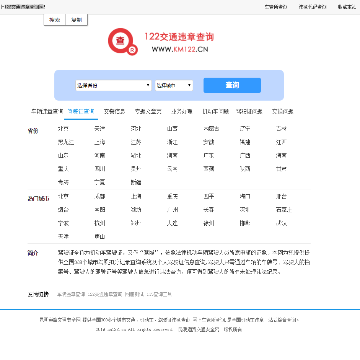Open 成都 in the hot cities list
The width and height of the screenshot is (360, 360).
tap(99, 197)
